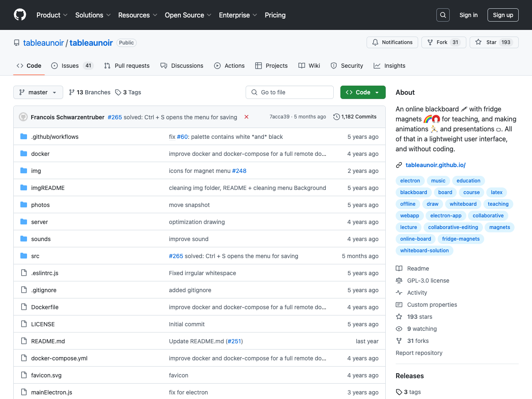
Task: Click the imgREADME folder icon
Action: (x=24, y=187)
